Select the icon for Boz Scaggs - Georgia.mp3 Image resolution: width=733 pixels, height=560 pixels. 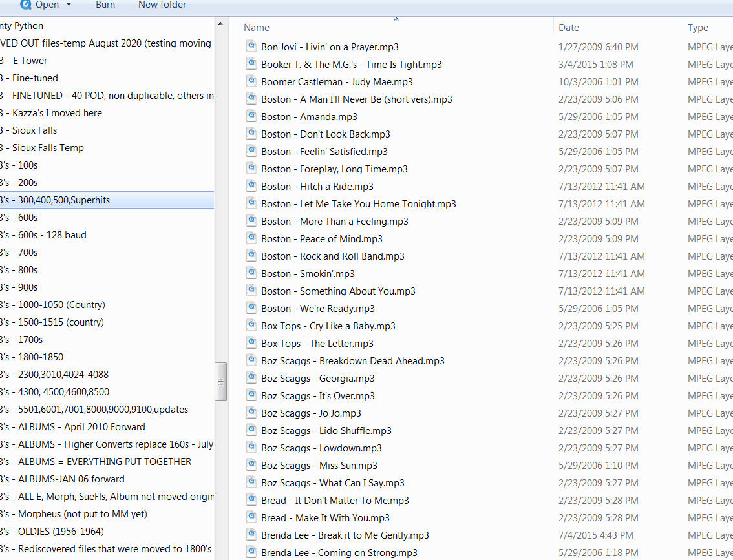(251, 377)
